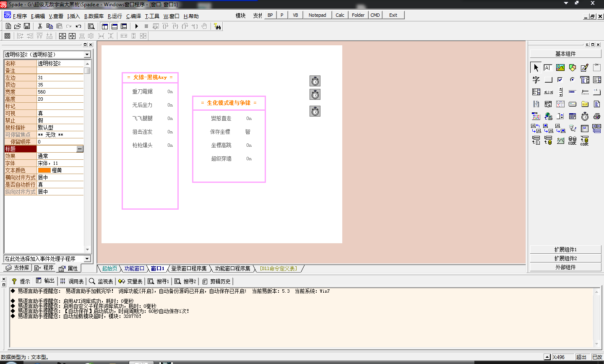Viewport: 604px width, 364px height.
Task: Expand the 外部组件 component group
Action: coord(565,267)
